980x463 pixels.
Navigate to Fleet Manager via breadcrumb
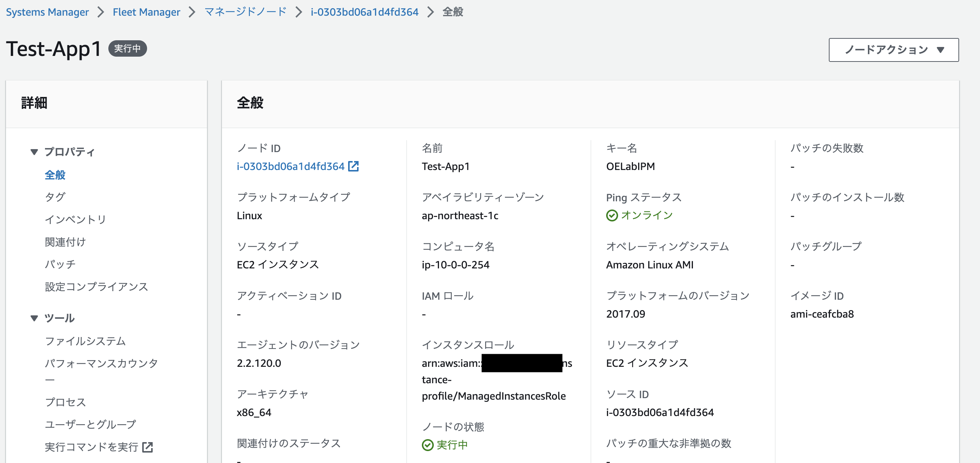coord(146,12)
